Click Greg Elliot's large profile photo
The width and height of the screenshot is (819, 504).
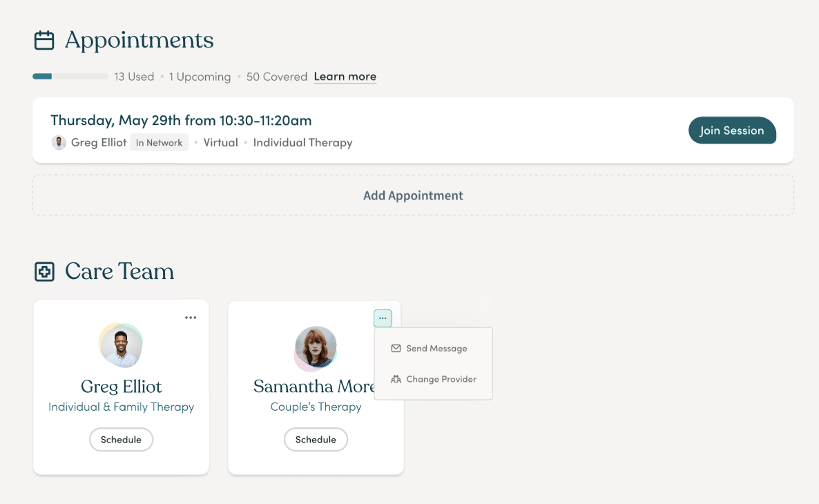pos(121,346)
